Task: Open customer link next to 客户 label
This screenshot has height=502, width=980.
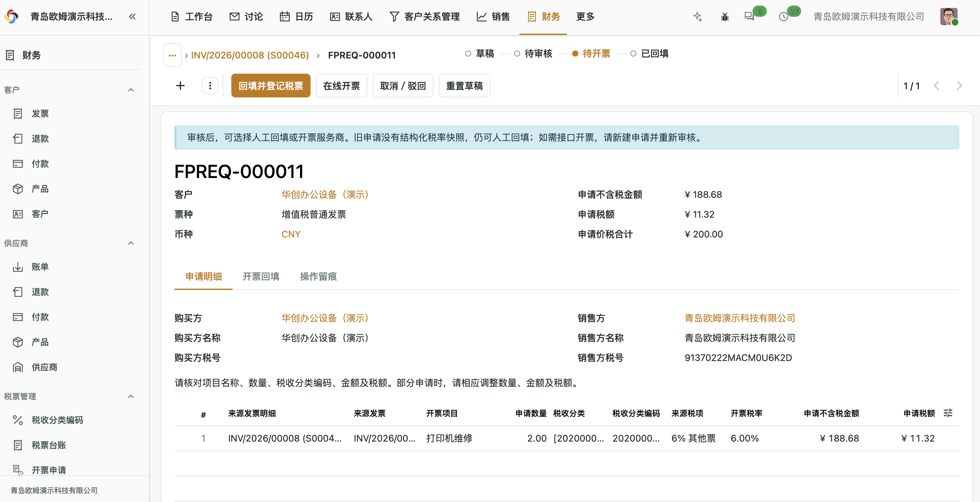Action: [x=325, y=194]
